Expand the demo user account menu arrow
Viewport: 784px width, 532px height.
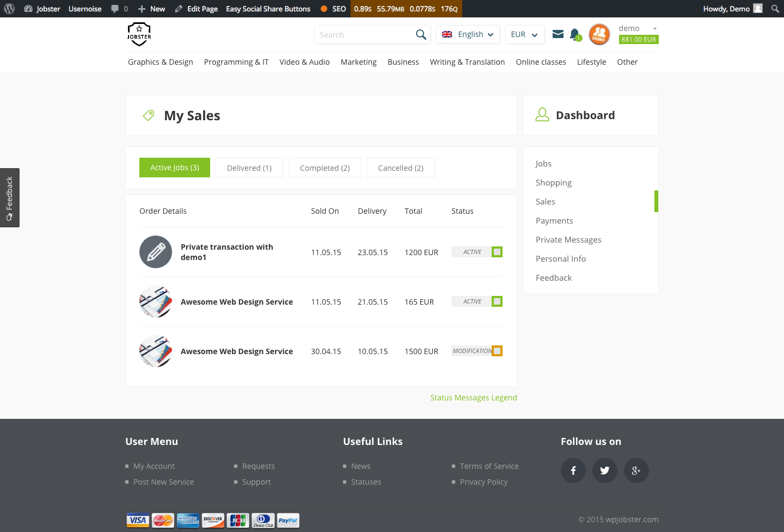point(654,29)
